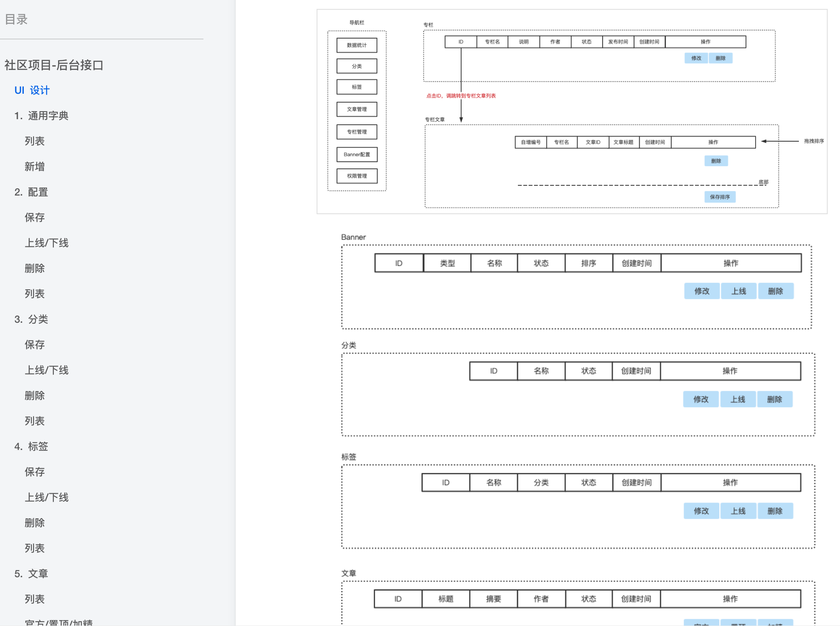Click 删除 button in the 标签 diagram
Screen dimensions: 840x626
tap(775, 511)
